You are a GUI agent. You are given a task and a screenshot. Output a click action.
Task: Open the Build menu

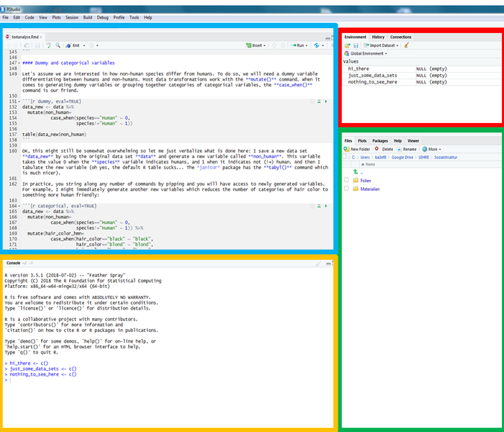coord(88,18)
